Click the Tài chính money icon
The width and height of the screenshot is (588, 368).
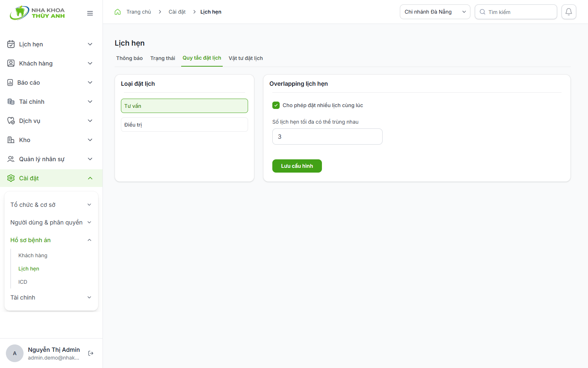[x=11, y=102]
